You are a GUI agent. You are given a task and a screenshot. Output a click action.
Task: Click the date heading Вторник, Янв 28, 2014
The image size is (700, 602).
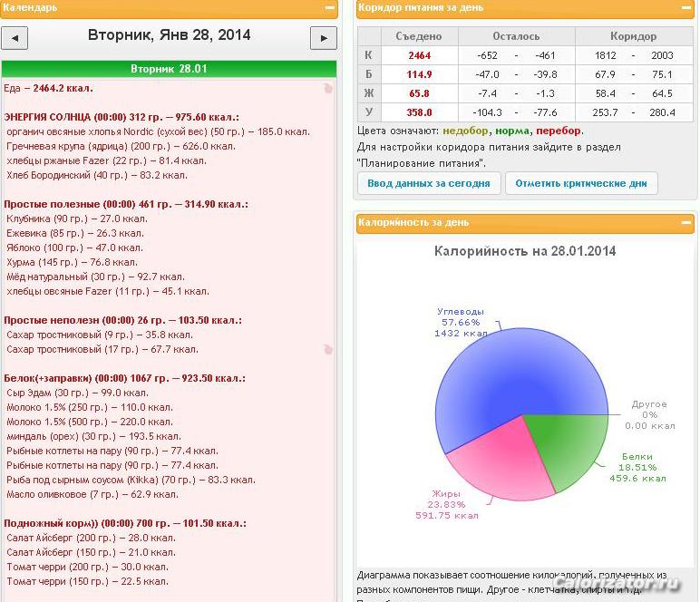[x=169, y=34]
